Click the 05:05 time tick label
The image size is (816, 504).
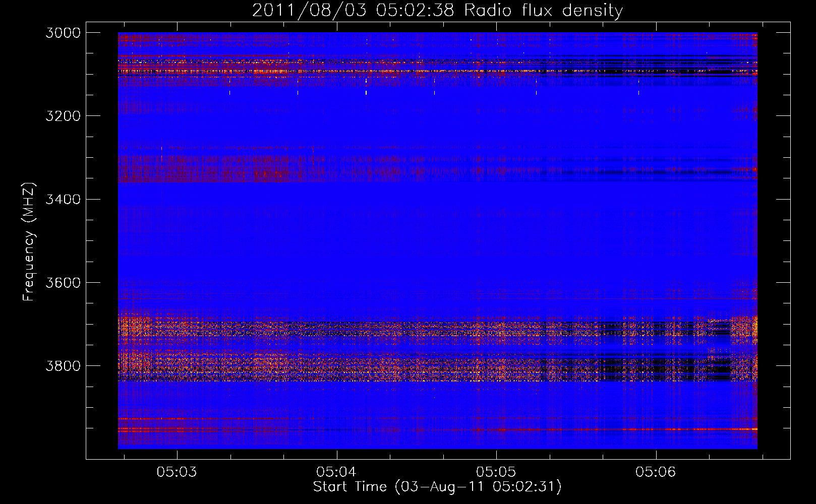[x=496, y=472]
